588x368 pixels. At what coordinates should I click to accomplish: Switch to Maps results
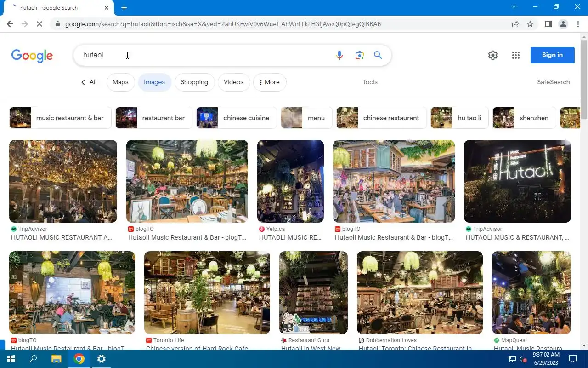point(120,82)
